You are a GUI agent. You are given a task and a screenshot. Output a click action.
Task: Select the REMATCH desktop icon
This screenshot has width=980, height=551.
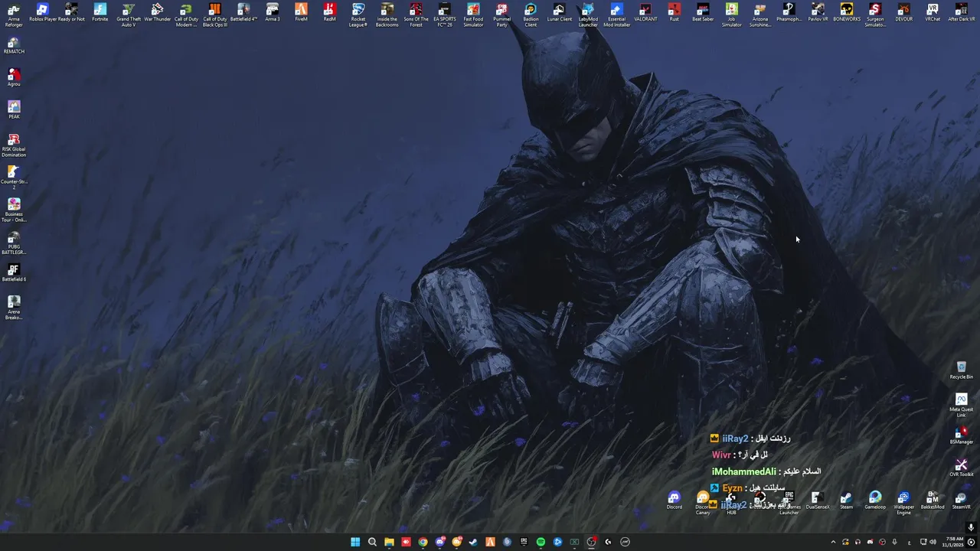tap(14, 45)
